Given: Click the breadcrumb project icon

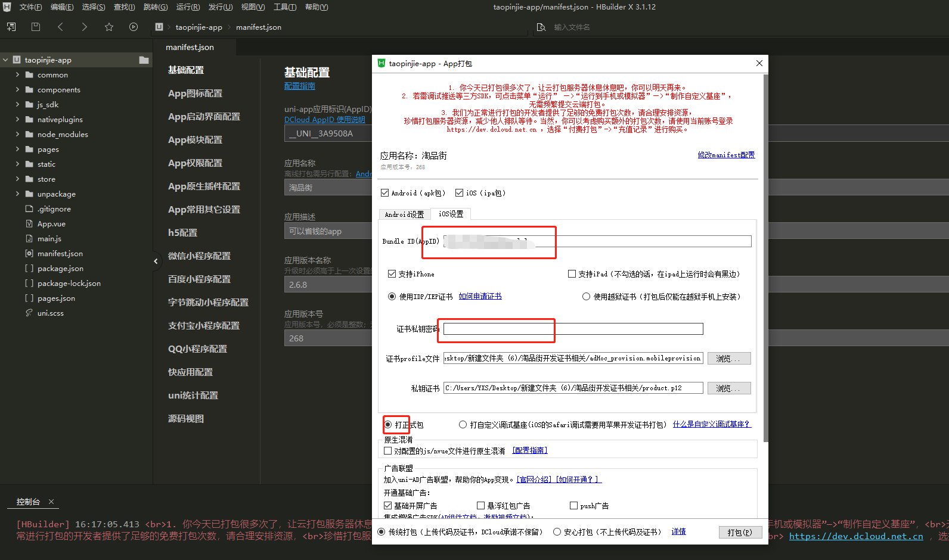Looking at the screenshot, I should click(159, 27).
